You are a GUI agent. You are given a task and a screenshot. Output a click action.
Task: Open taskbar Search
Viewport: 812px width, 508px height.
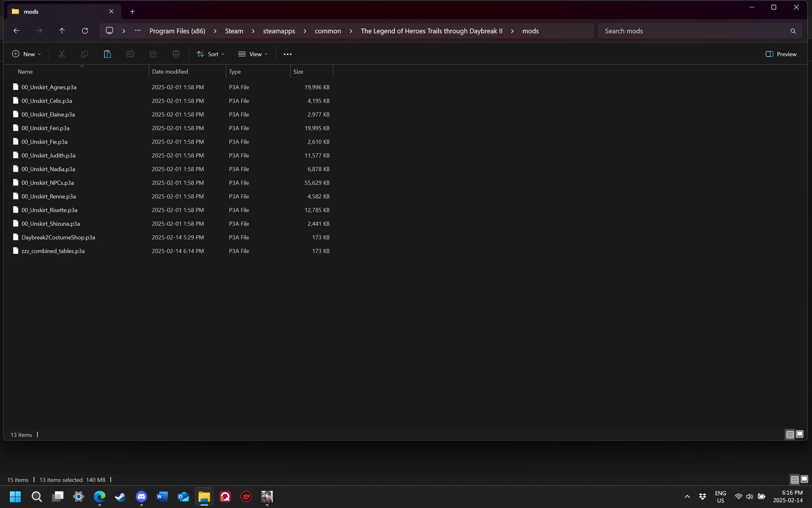point(37,497)
